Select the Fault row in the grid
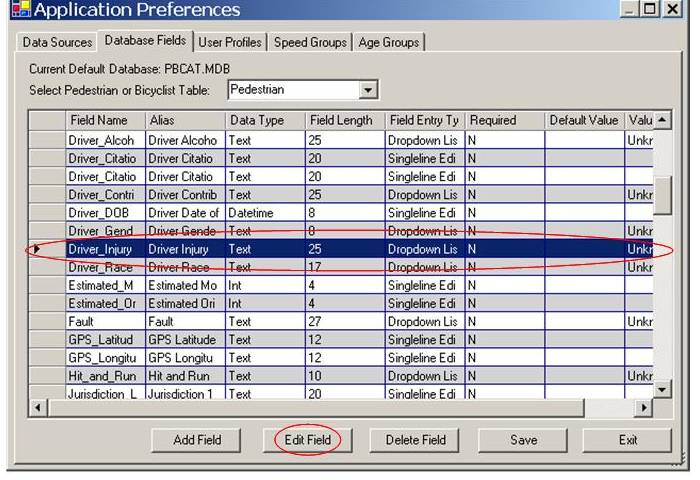This screenshot has height=480, width=700. [105, 322]
